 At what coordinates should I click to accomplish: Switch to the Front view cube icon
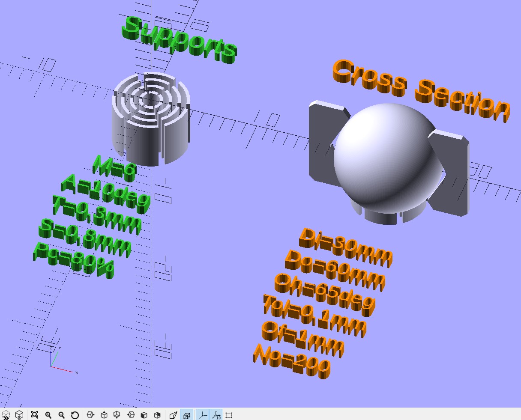(x=144, y=415)
